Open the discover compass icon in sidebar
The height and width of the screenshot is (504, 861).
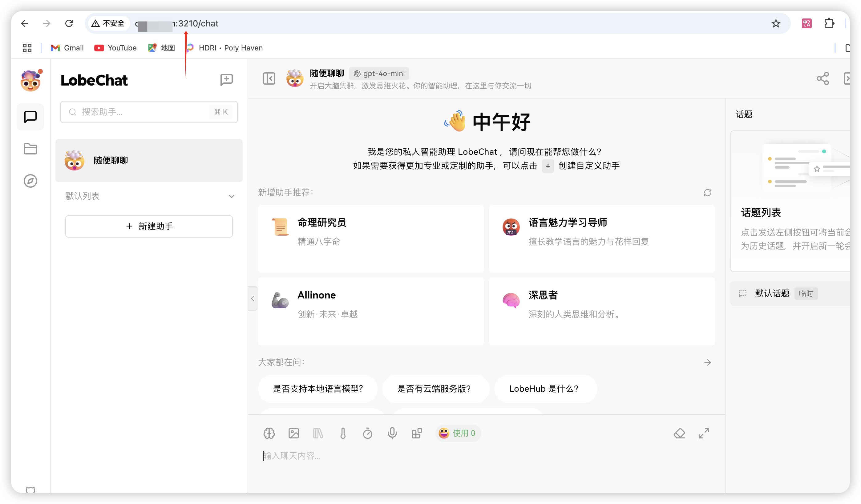[30, 181]
